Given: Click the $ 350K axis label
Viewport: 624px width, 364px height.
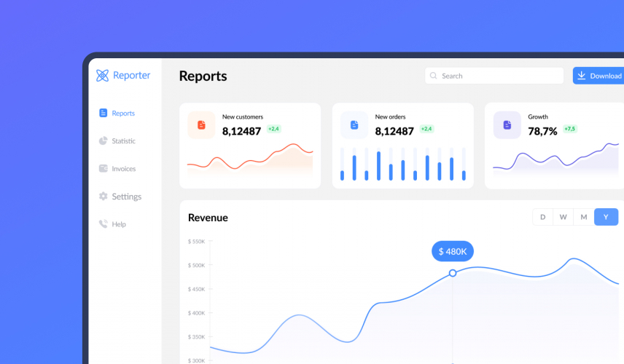Looking at the screenshot, I should 197,336.
